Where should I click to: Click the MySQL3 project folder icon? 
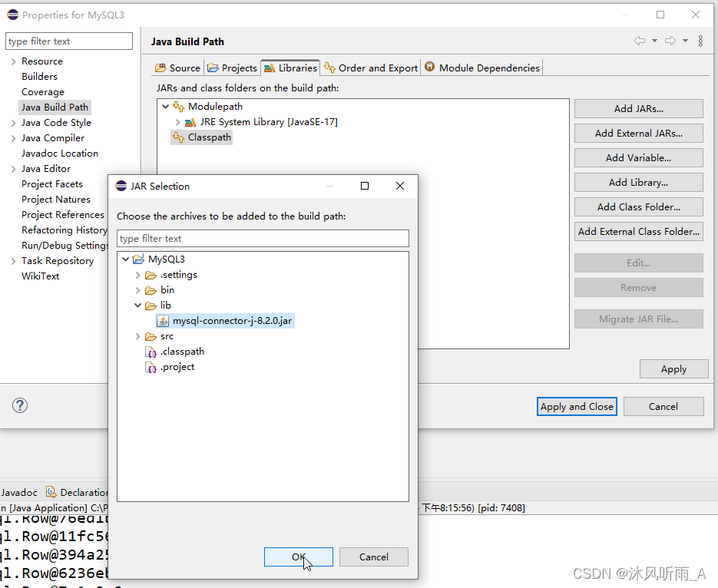click(x=138, y=259)
